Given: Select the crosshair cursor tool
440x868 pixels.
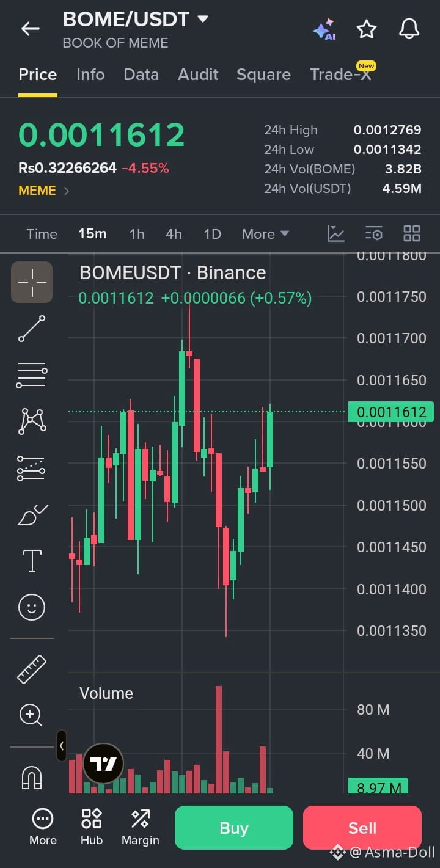Looking at the screenshot, I should 32,282.
